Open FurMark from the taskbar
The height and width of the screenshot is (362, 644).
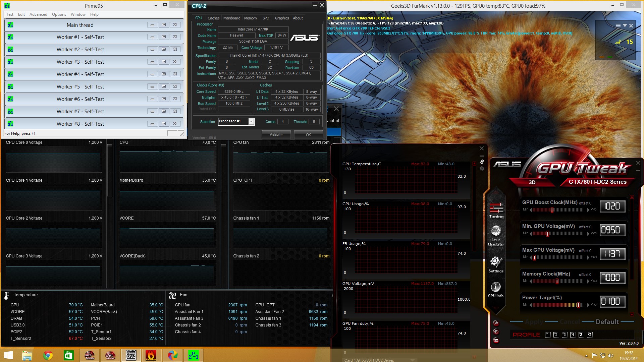coord(151,355)
